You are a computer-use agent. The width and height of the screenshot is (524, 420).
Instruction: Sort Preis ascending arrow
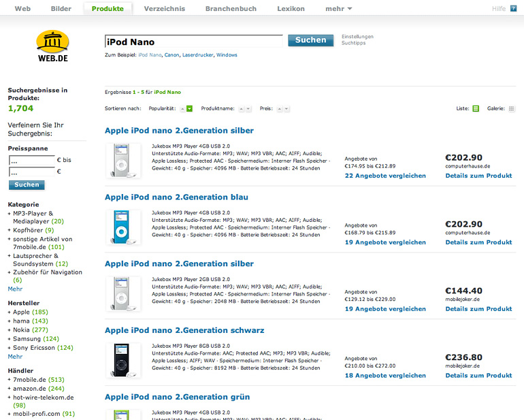[280, 109]
